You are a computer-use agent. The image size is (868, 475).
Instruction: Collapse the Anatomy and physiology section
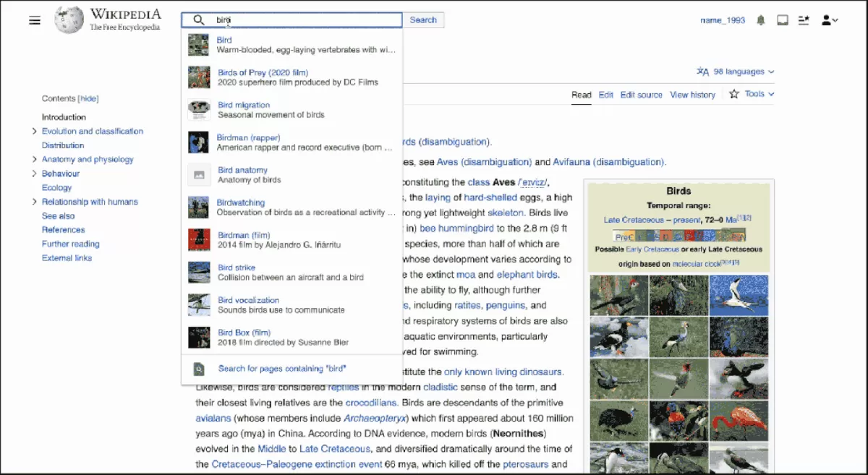click(34, 159)
